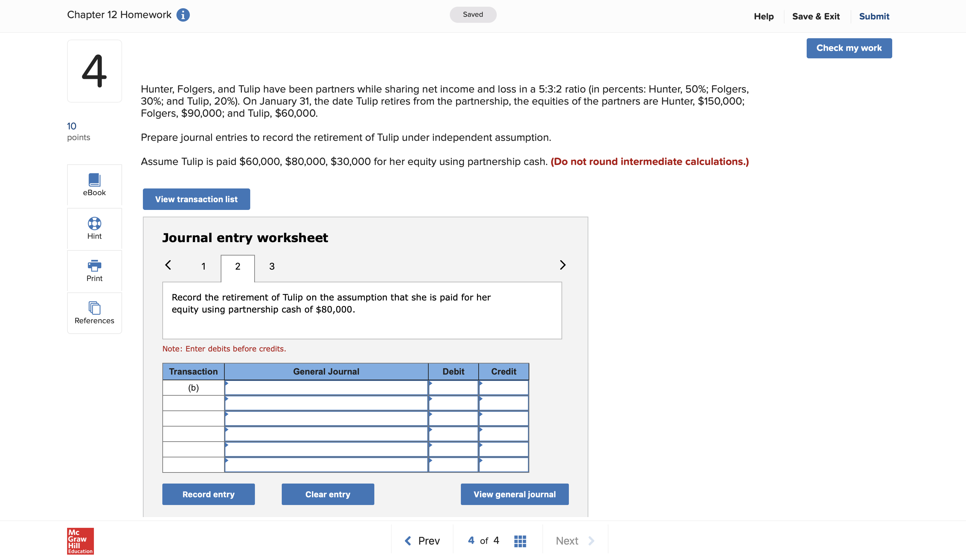This screenshot has width=966, height=560.
Task: Click Clear entry button
Action: pos(328,494)
